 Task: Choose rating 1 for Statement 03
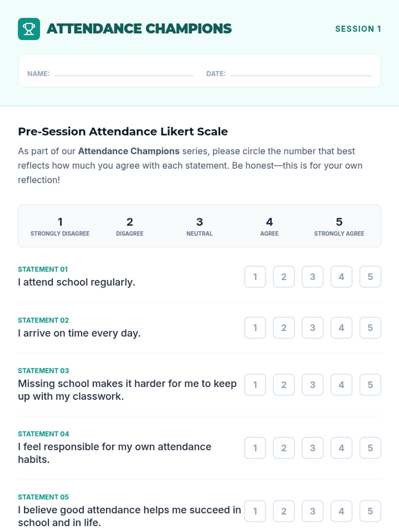pyautogui.click(x=255, y=385)
